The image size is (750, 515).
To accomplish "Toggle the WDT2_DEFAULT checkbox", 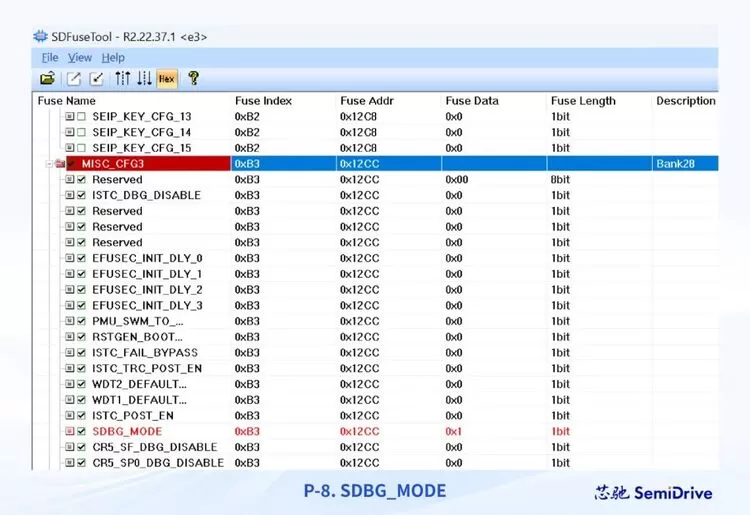I will [x=82, y=384].
